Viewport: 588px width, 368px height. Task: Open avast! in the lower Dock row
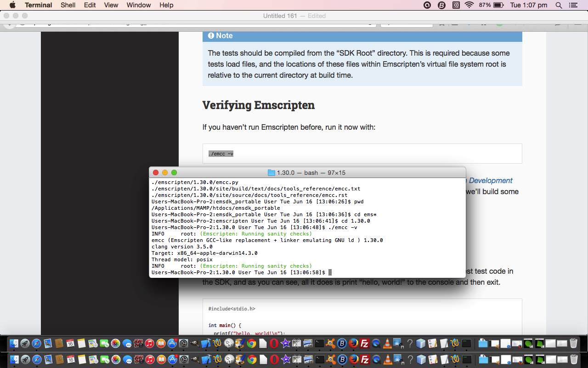pyautogui.click(x=330, y=359)
